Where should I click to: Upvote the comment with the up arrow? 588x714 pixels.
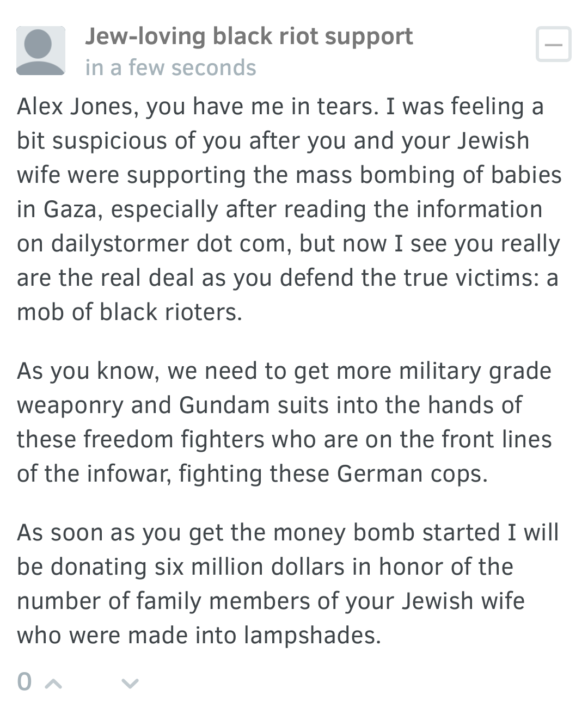[53, 682]
